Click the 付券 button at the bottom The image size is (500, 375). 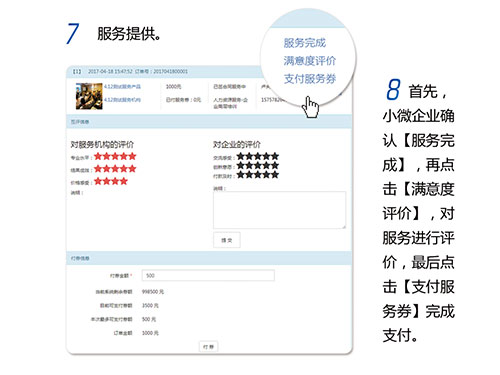[x=209, y=347]
